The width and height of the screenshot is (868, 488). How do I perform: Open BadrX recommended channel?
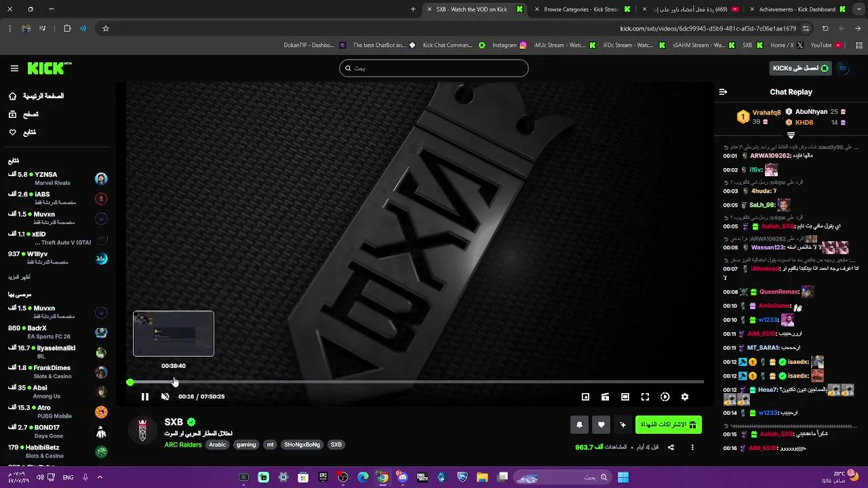tap(58, 332)
